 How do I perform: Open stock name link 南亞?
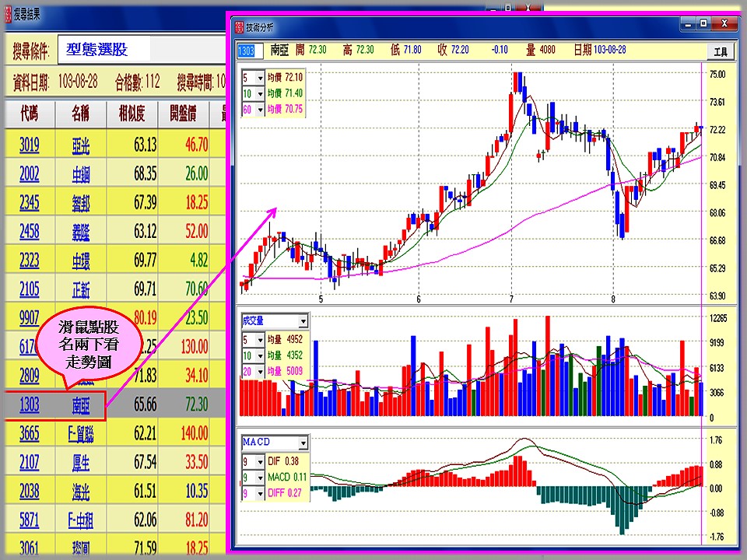(x=80, y=404)
